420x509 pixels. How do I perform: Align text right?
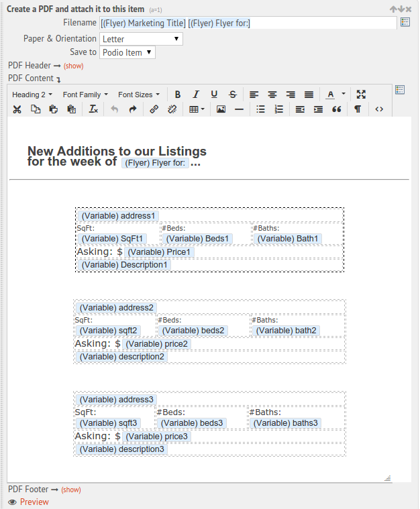pyautogui.click(x=291, y=95)
